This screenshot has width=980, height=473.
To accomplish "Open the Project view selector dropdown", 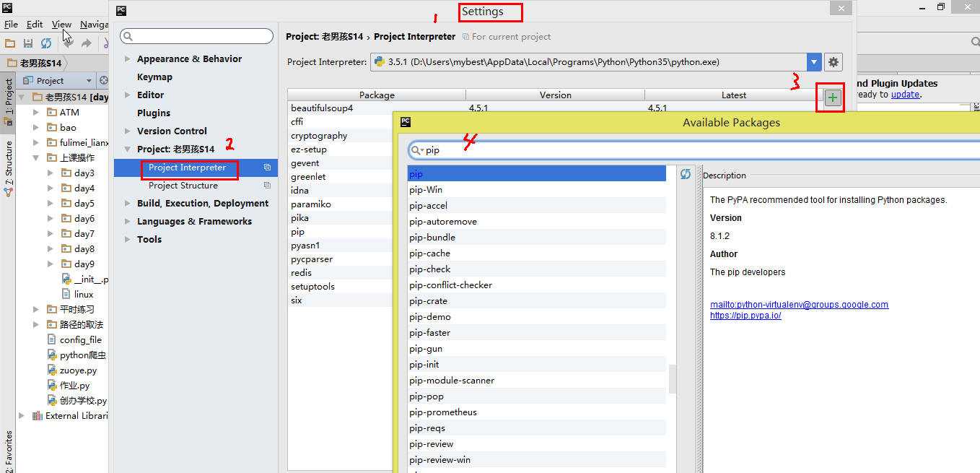I will click(59, 80).
